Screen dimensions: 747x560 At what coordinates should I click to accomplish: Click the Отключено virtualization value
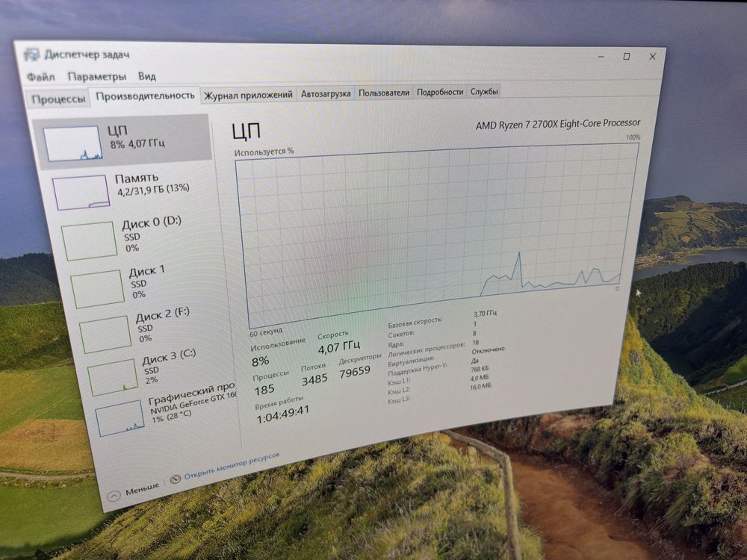[x=488, y=350]
